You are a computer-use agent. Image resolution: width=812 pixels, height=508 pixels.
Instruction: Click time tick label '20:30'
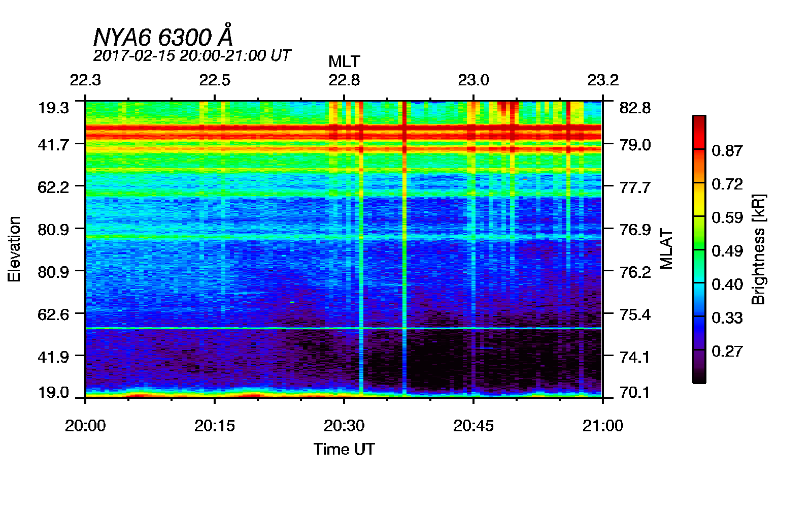click(x=344, y=426)
